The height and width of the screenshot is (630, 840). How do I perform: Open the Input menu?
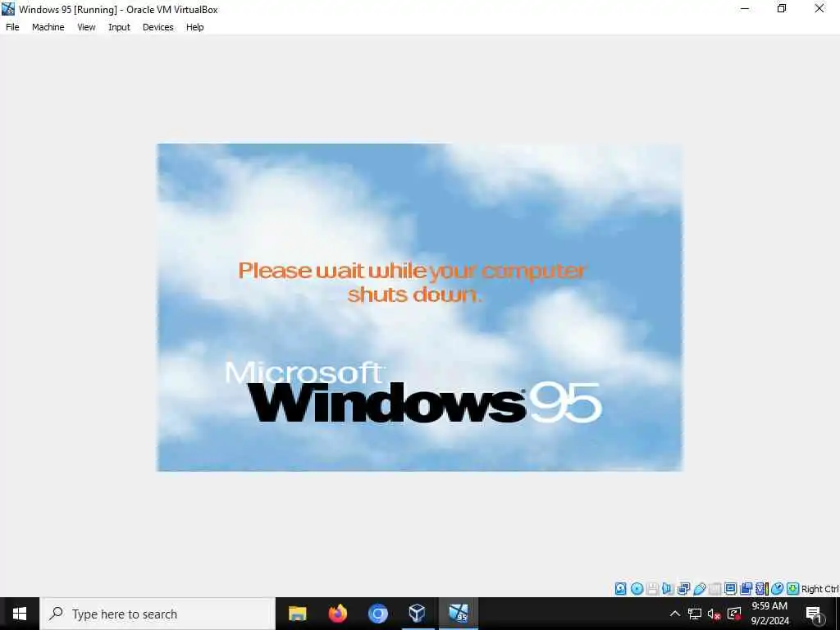coord(119,27)
